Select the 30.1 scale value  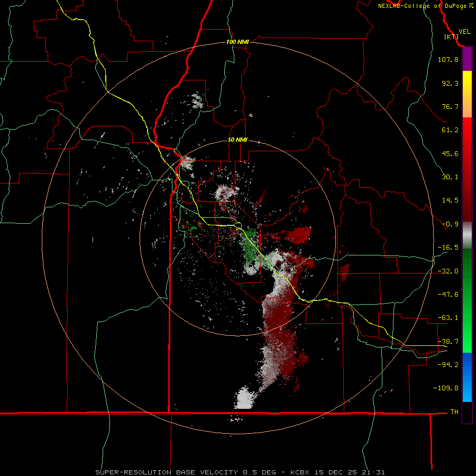(450, 177)
